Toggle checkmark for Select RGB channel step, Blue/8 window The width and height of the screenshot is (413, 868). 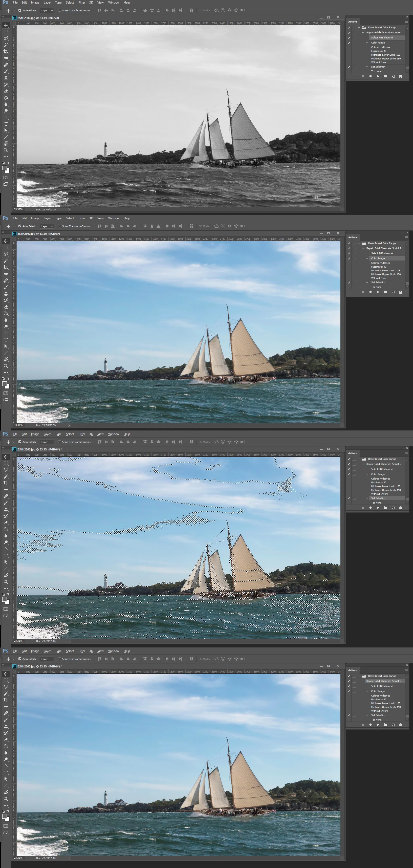[349, 38]
